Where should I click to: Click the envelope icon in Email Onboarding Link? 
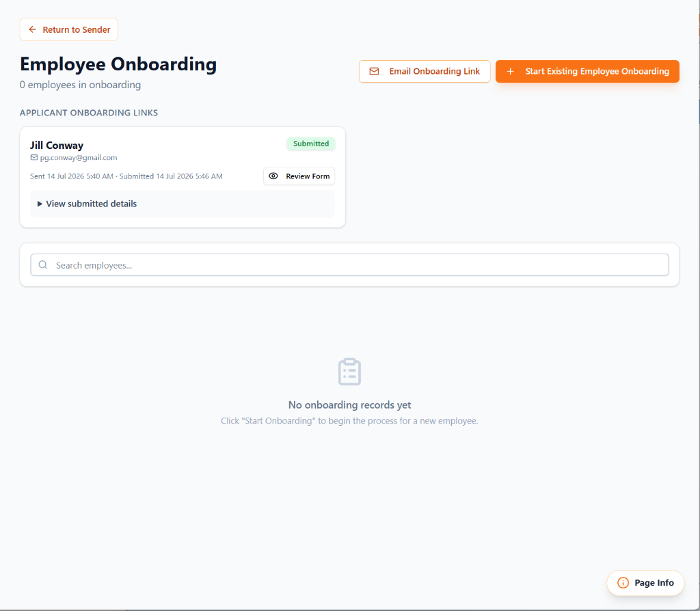tap(374, 71)
